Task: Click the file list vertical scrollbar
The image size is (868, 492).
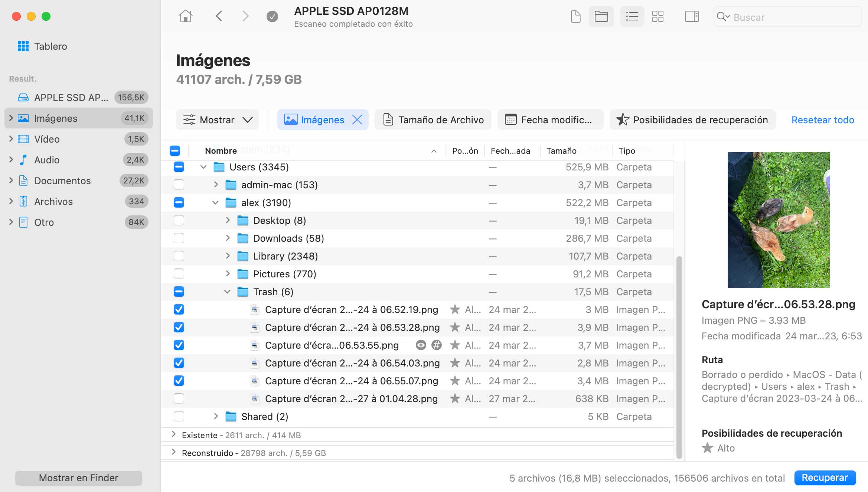Action: [x=679, y=356]
